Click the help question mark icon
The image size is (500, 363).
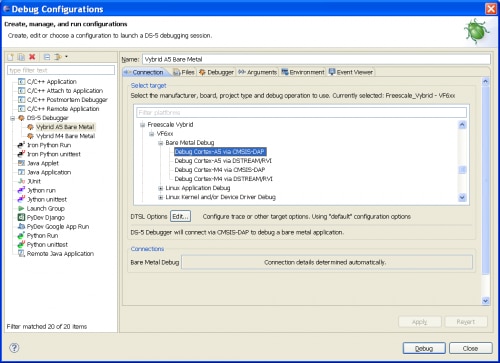click(14, 348)
